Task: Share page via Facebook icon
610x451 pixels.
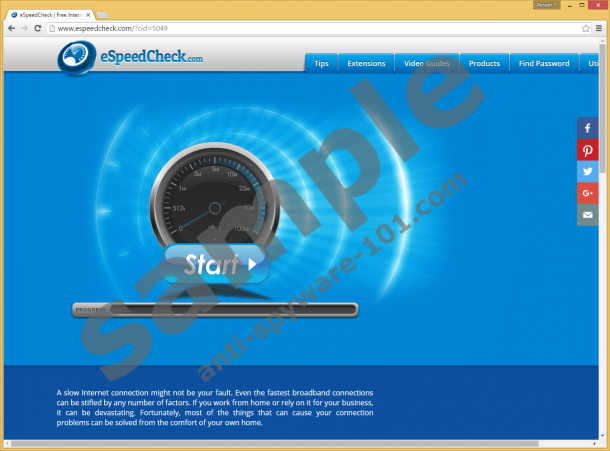Action: point(588,129)
